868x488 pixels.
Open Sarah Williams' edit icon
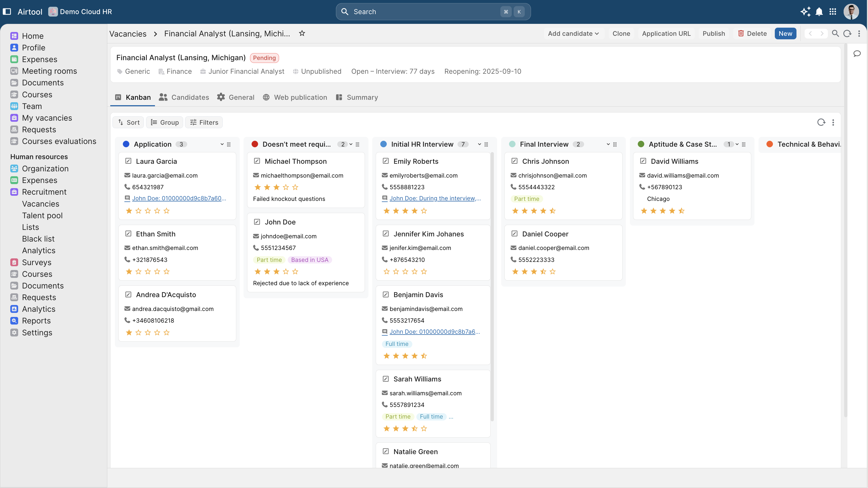point(386,379)
